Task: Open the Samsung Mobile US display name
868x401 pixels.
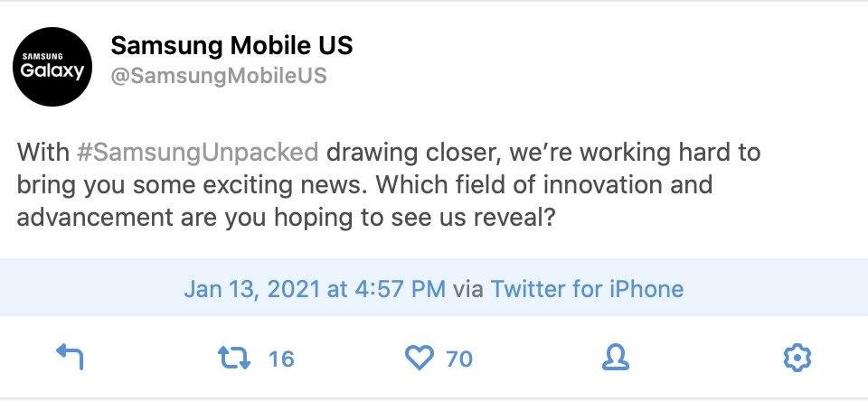Action: (x=231, y=45)
